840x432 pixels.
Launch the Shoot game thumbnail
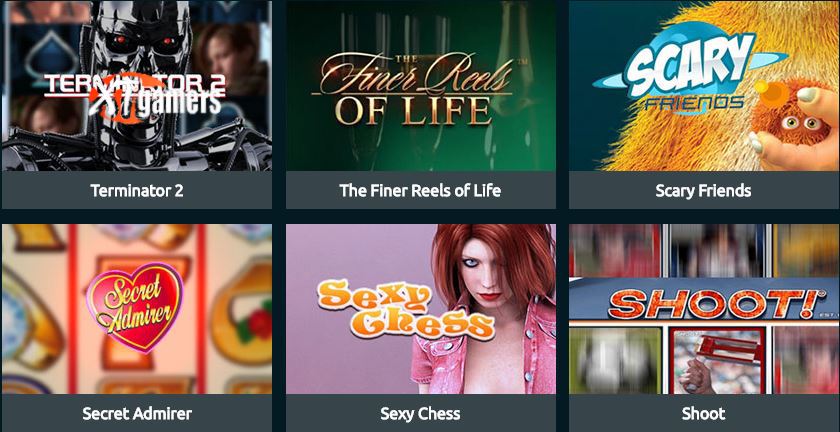click(704, 309)
